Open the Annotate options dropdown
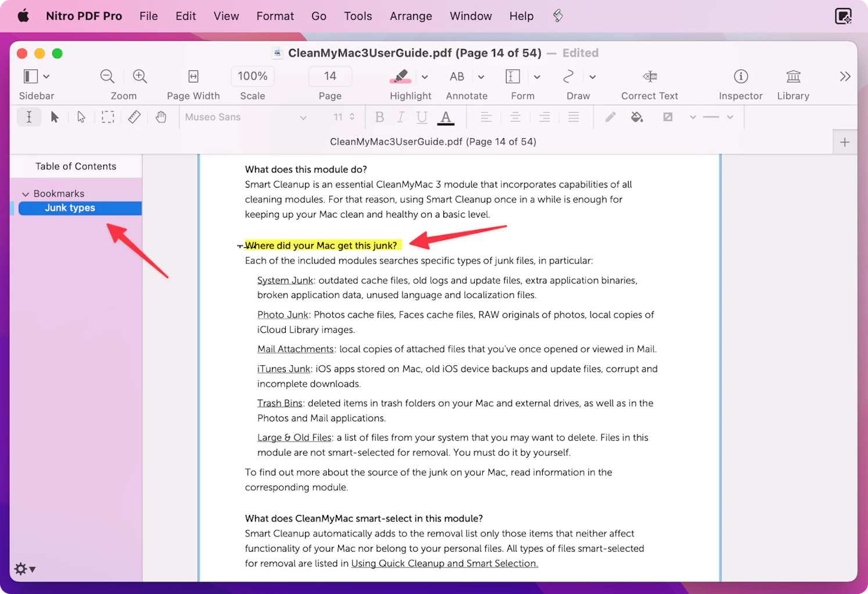 [481, 76]
